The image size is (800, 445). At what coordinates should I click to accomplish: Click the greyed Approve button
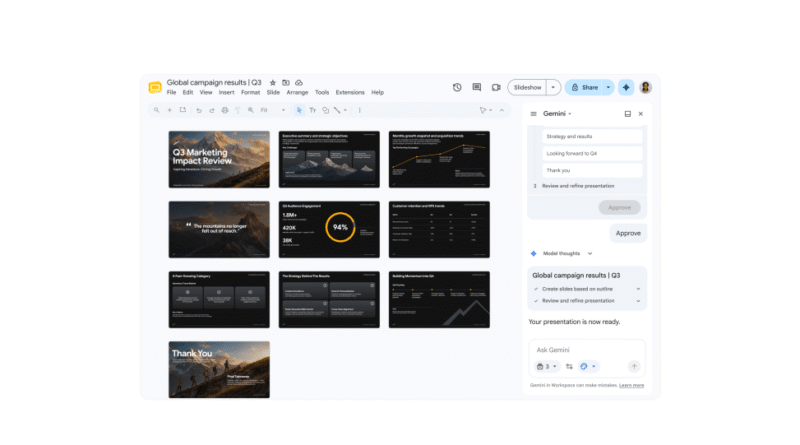point(619,208)
